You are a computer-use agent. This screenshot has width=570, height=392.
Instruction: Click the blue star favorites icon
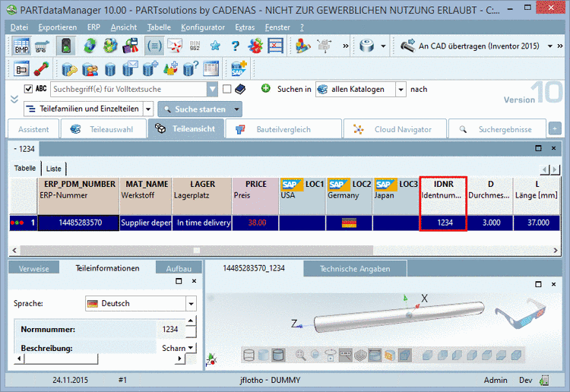pyautogui.click(x=215, y=46)
